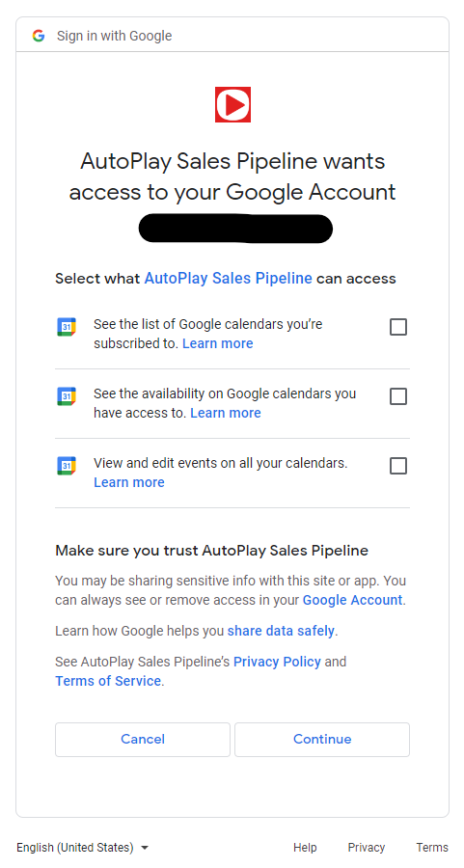Click the calendar icon beside edit events permission
464x868 pixels.
point(67,466)
